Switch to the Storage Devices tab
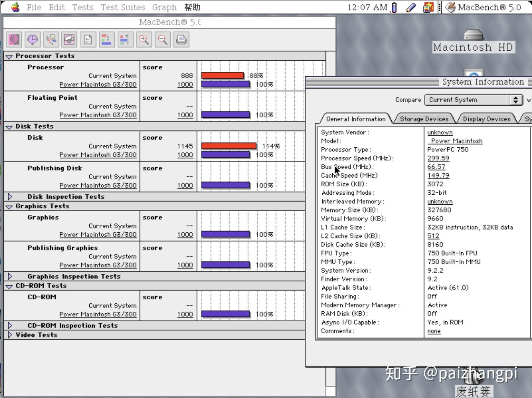532x398 pixels. (424, 119)
